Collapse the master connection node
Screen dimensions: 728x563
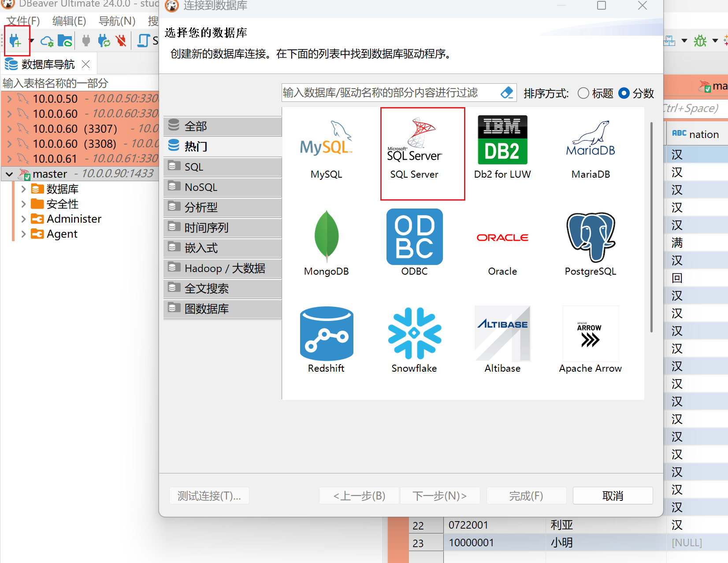point(9,174)
